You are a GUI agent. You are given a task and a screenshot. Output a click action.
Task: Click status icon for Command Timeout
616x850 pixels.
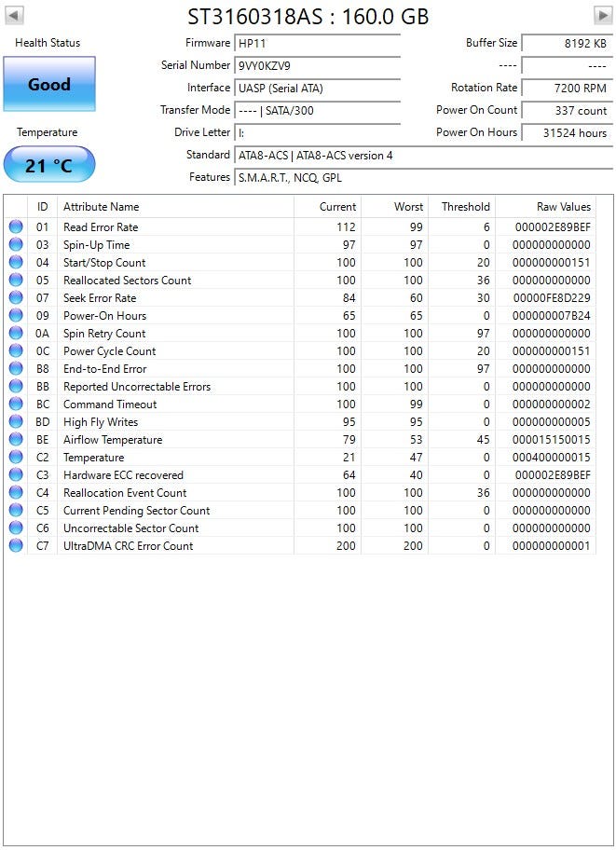coord(16,404)
